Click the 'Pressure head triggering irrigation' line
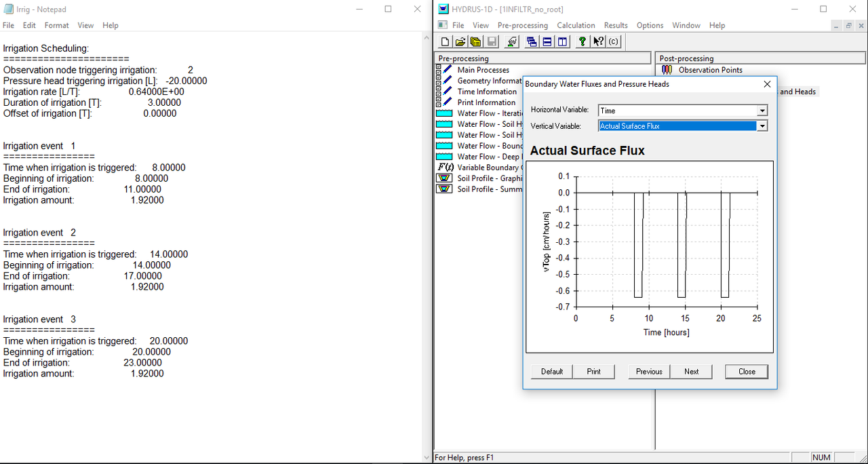 pos(105,81)
